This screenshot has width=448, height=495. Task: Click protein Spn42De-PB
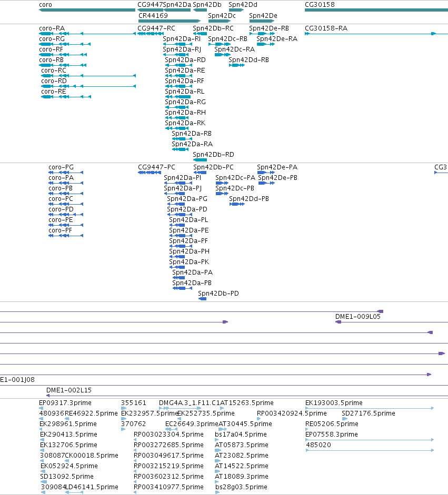267,183
